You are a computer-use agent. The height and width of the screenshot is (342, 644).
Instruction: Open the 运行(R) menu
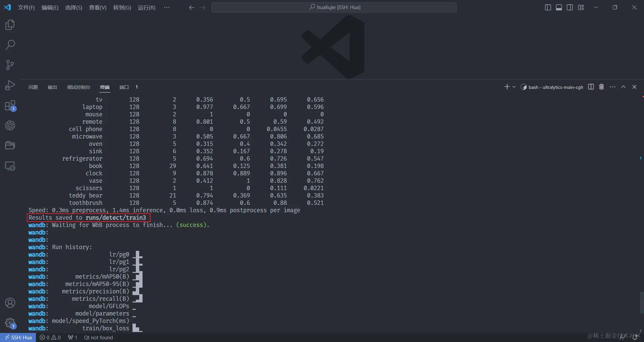147,7
